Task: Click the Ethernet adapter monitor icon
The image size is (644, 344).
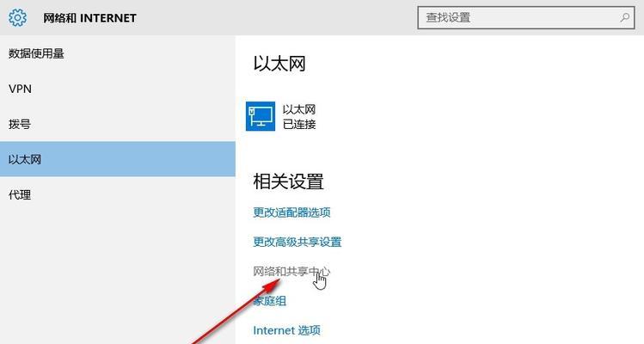Action: 261,116
